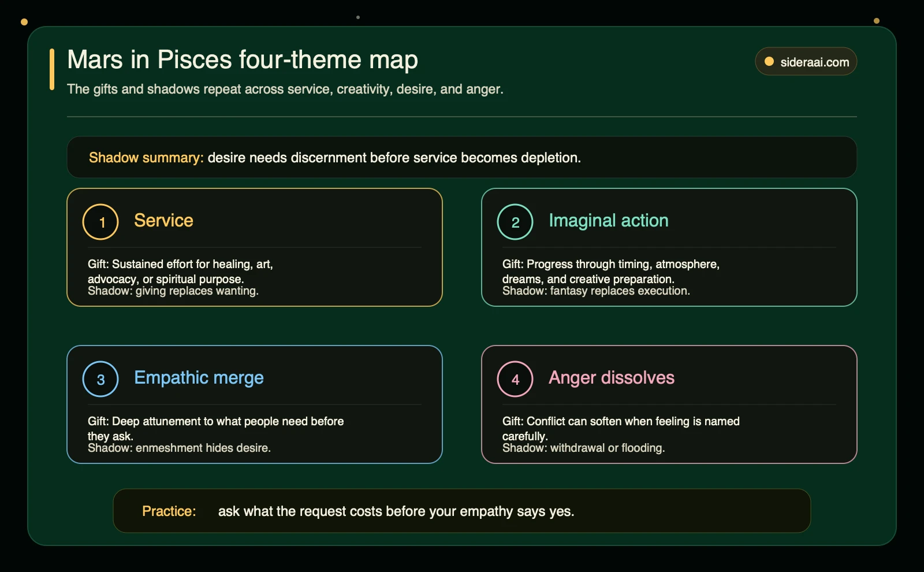Click 'ask what the request costs' practice text
The height and width of the screenshot is (572, 924).
pos(396,511)
